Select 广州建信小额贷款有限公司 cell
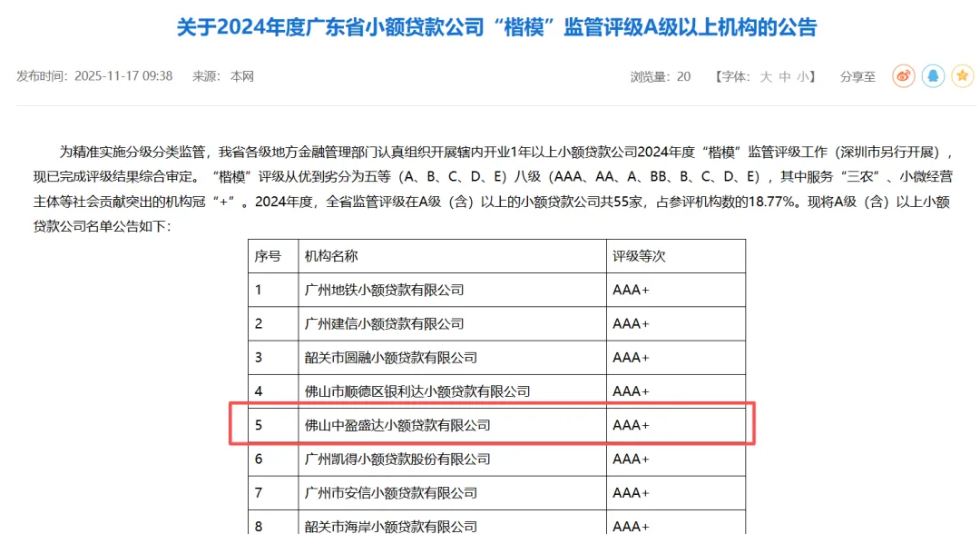 pos(453,324)
